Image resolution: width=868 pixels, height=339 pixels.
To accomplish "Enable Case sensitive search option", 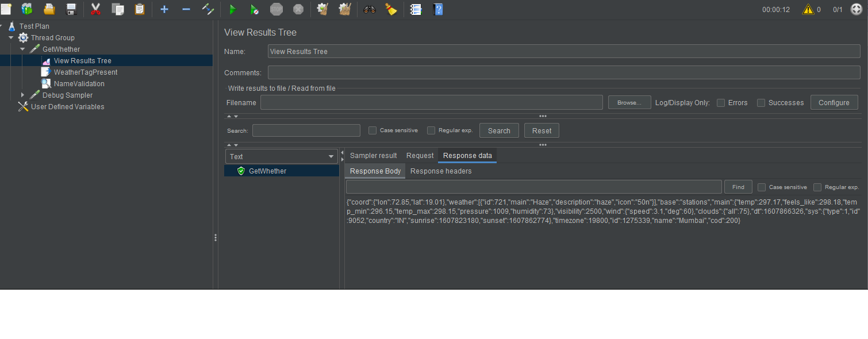I will [x=372, y=130].
